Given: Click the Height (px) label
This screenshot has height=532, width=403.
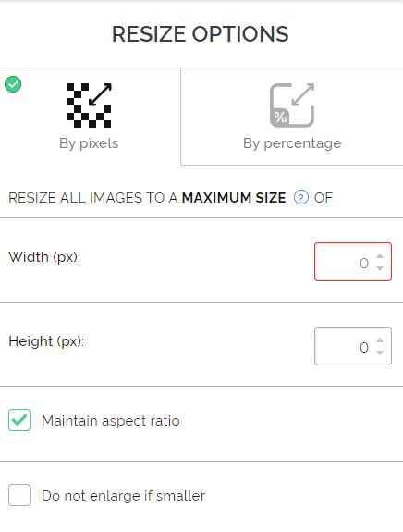Looking at the screenshot, I should pyautogui.click(x=46, y=341).
